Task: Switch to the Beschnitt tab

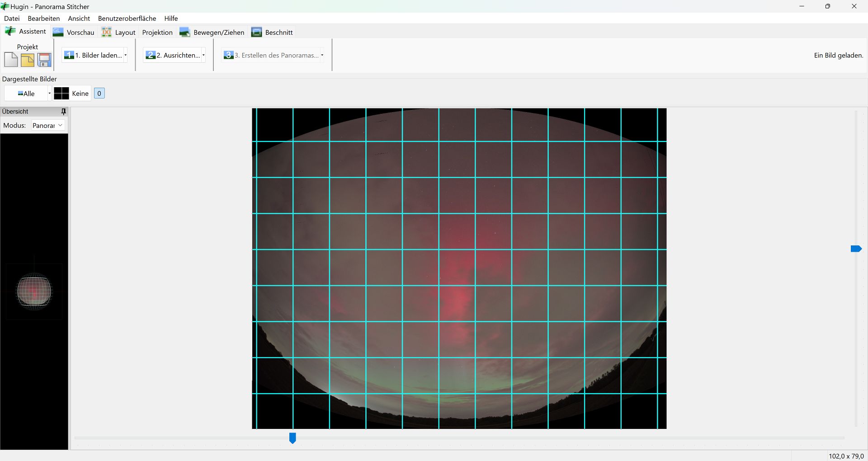Action: click(272, 32)
